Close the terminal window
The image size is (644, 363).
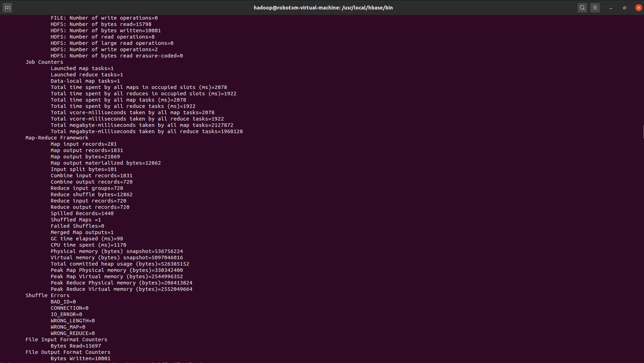638,8
